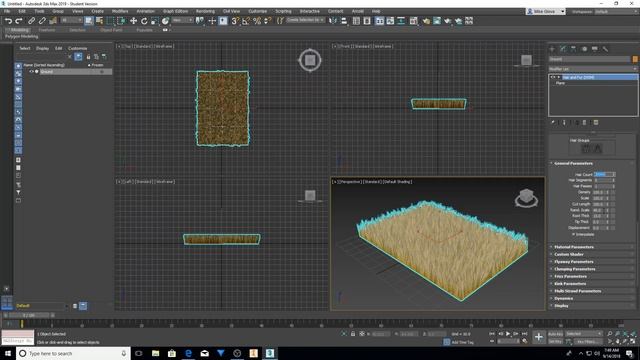This screenshot has width=640, height=360.
Task: Open Select by Name icon
Action: pyautogui.click(x=99, y=21)
